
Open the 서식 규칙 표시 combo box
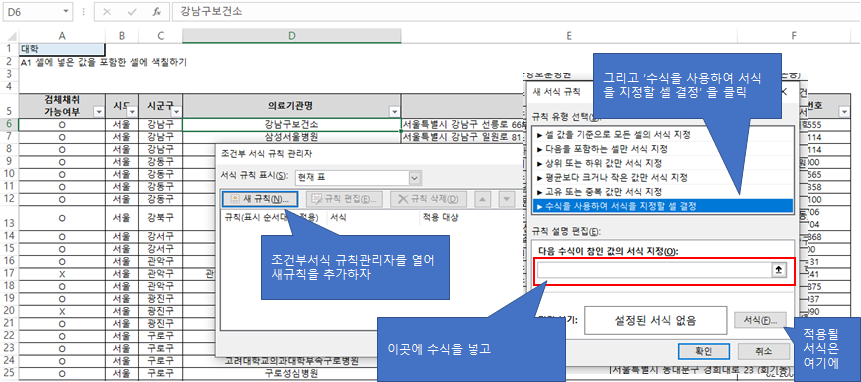pyautogui.click(x=357, y=178)
